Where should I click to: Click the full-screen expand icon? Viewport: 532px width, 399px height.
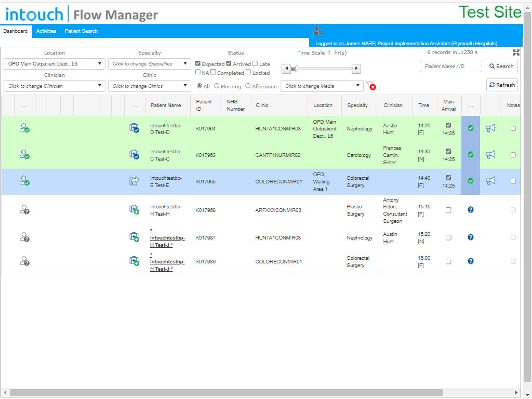pyautogui.click(x=516, y=52)
